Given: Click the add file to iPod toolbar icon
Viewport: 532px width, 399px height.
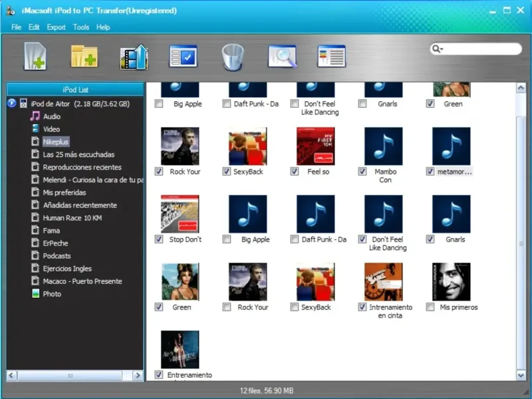Looking at the screenshot, I should coord(35,57).
